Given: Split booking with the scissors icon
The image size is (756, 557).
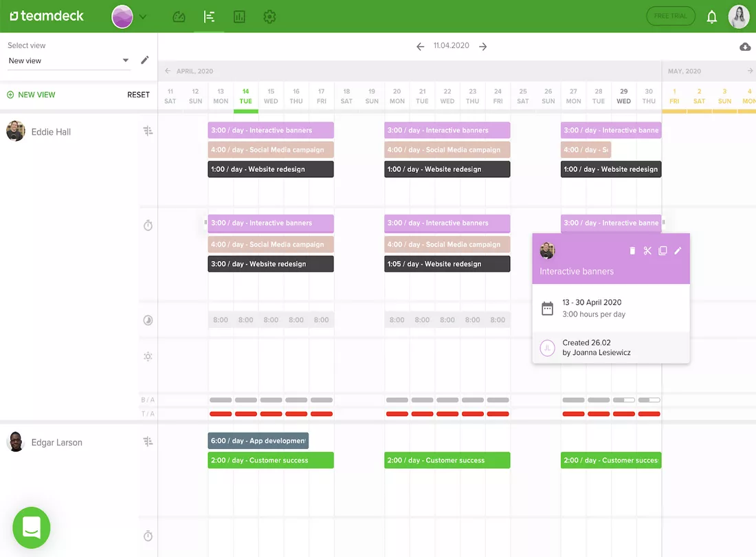Looking at the screenshot, I should (647, 251).
